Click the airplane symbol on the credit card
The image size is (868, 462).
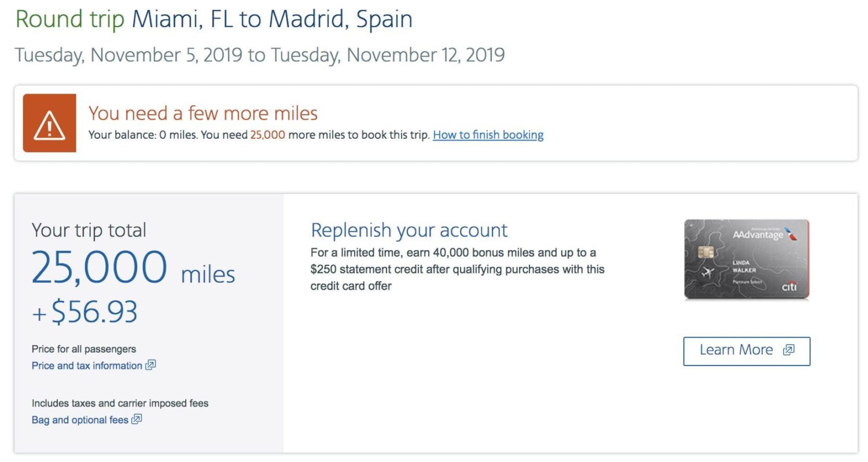pos(707,272)
